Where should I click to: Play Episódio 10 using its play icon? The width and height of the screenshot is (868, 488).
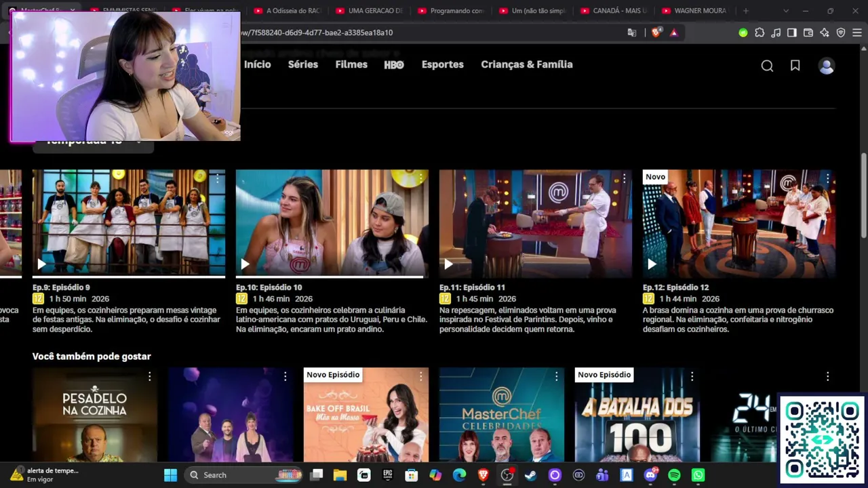(x=245, y=264)
